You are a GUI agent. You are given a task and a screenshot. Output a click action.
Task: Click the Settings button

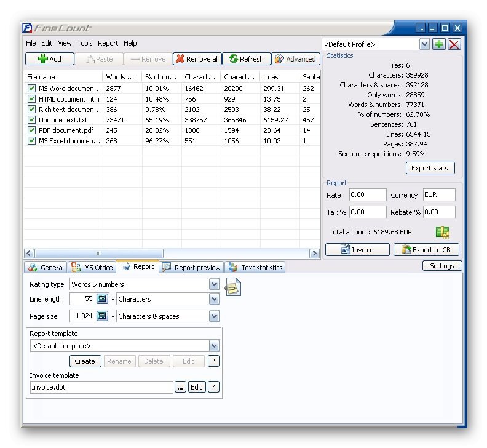442,266
